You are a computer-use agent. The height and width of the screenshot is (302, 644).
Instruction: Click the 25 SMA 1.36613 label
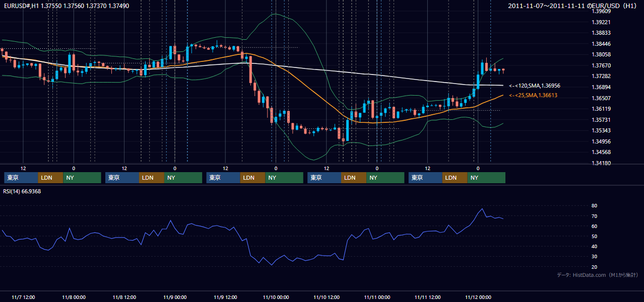(x=533, y=95)
